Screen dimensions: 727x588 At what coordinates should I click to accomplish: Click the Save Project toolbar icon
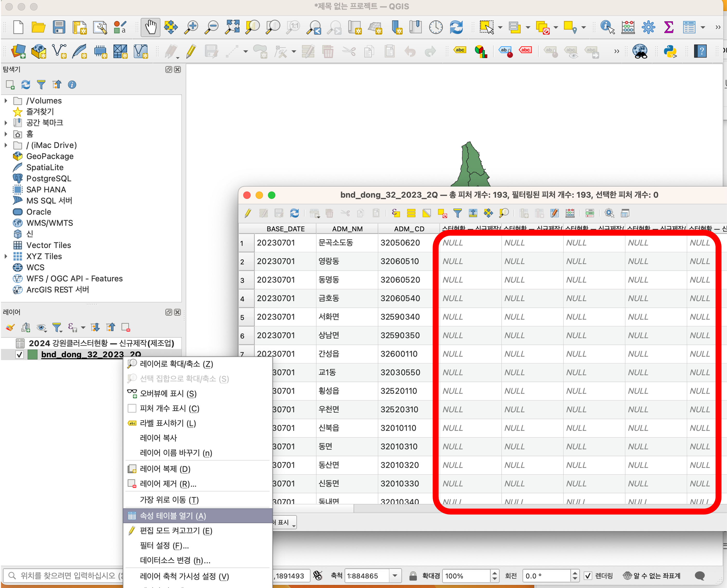pyautogui.click(x=59, y=27)
